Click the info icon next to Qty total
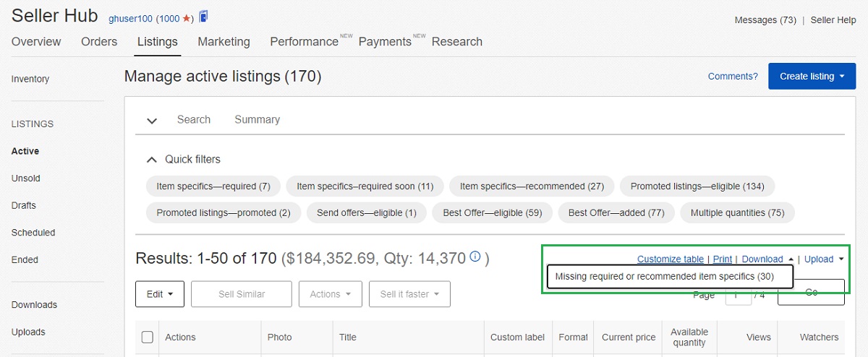The height and width of the screenshot is (357, 868). click(x=475, y=257)
